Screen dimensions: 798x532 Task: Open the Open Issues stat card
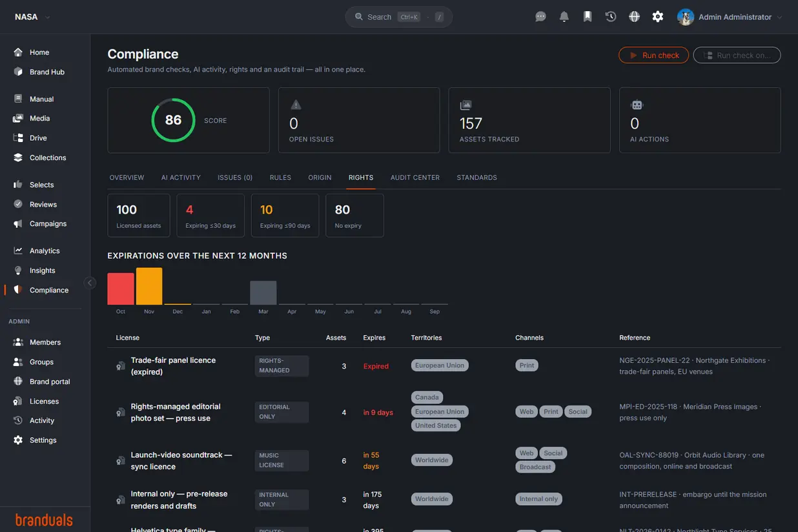(x=359, y=120)
